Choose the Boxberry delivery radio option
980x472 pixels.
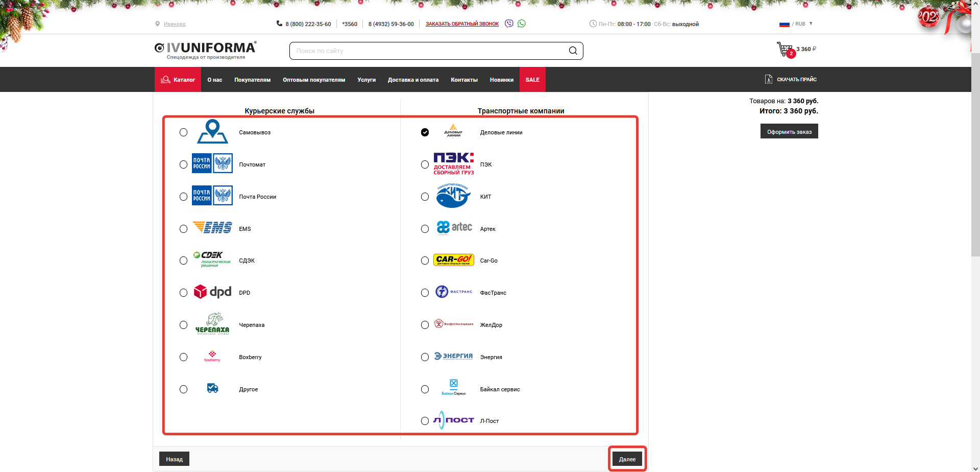tap(183, 357)
